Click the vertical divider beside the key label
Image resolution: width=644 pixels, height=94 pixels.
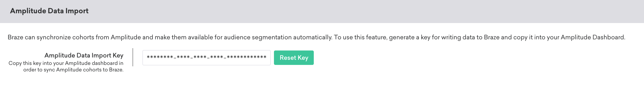click(x=133, y=57)
